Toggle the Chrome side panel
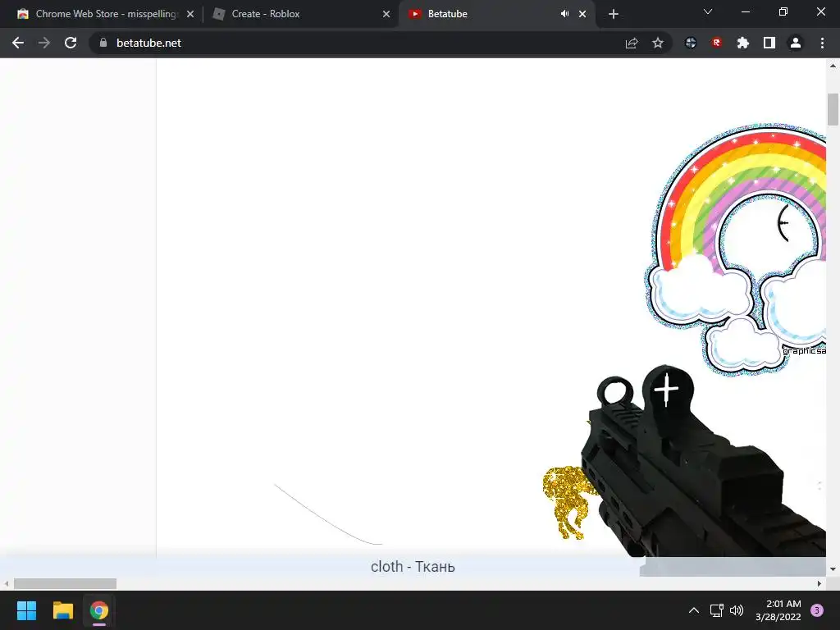Viewport: 840px width, 630px height. (769, 43)
